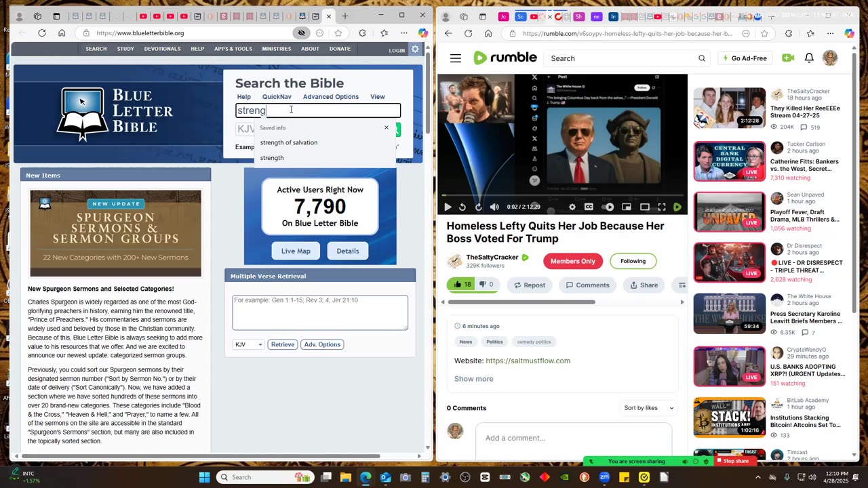Click Members Only button
Screen dimensions: 868x488
pyautogui.click(x=573, y=261)
